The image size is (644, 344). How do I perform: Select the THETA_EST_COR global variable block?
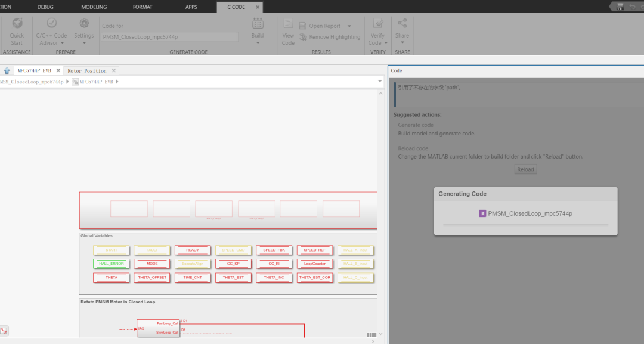click(315, 277)
